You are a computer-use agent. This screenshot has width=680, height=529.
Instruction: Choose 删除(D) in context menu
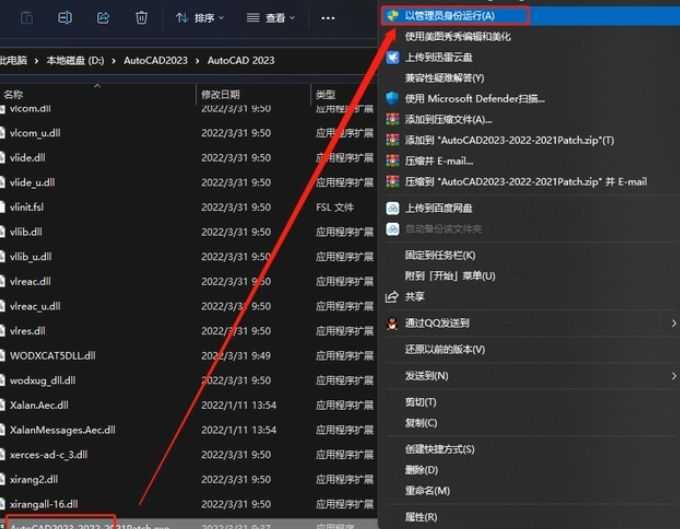point(421,470)
